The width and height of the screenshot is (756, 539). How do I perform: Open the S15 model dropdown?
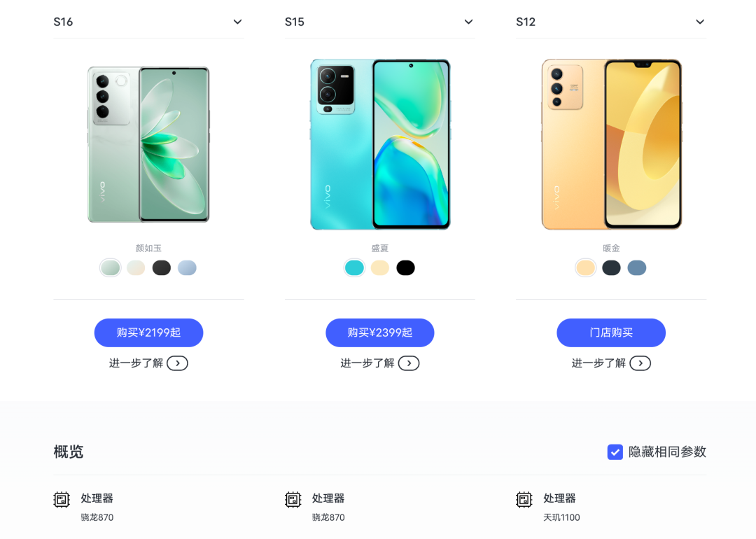click(x=380, y=22)
